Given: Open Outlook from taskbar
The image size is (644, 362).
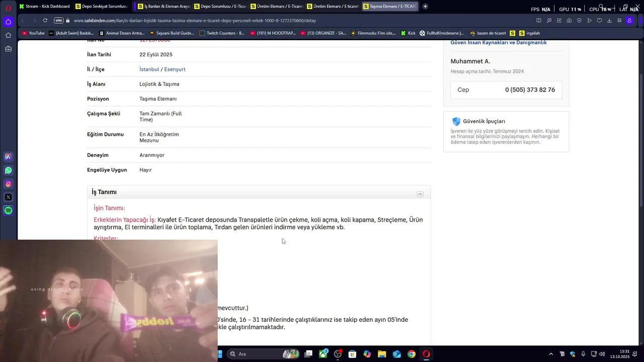Looking at the screenshot, I should pyautogui.click(x=396, y=354).
